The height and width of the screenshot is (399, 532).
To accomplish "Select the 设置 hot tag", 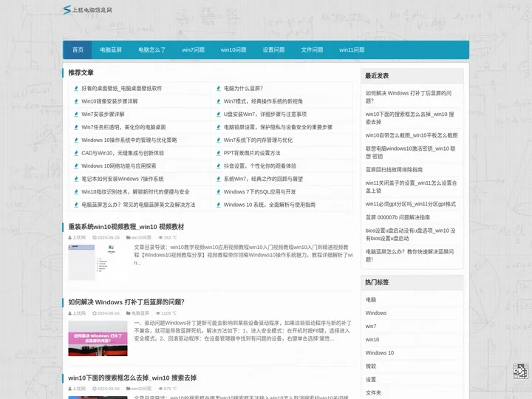I will (371, 379).
